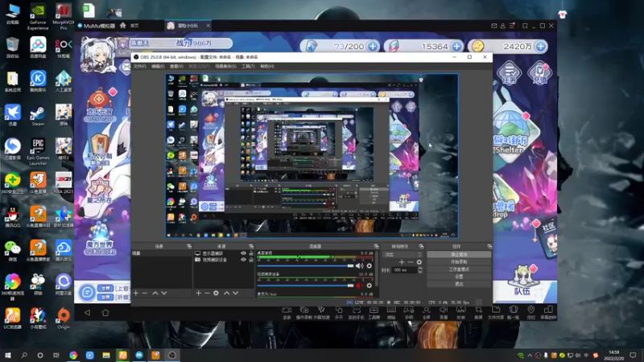Open the 队伍 team icon in game
This screenshot has width=644, height=362.
(522, 281)
